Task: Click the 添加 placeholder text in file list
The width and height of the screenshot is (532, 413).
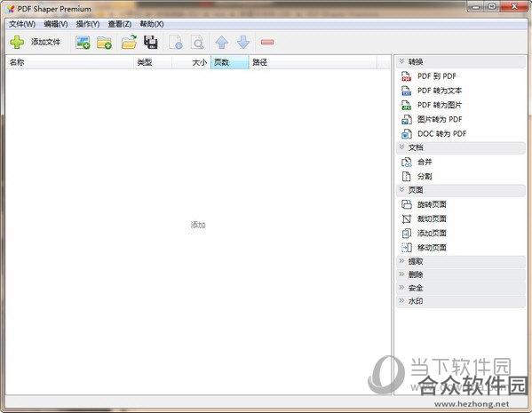Action: tap(198, 225)
